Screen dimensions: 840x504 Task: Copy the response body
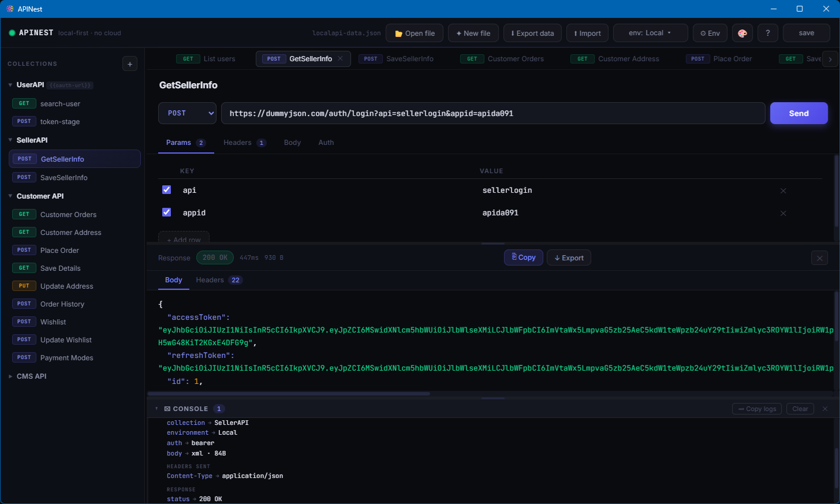(524, 257)
